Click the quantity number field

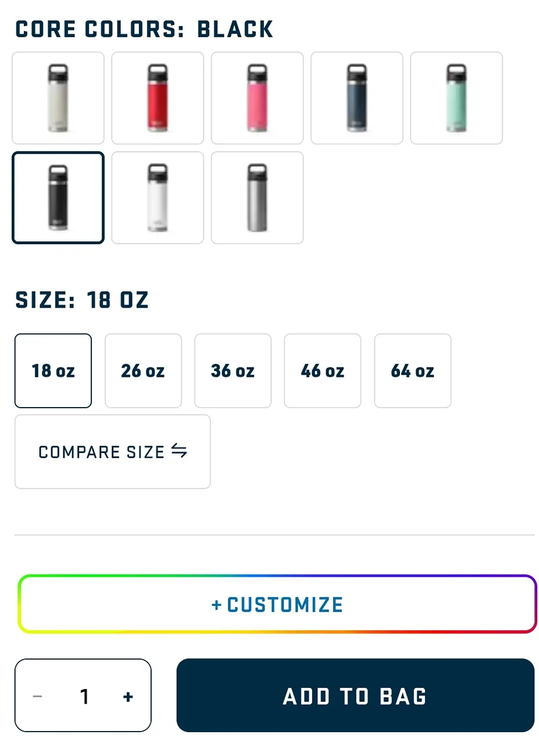click(84, 696)
